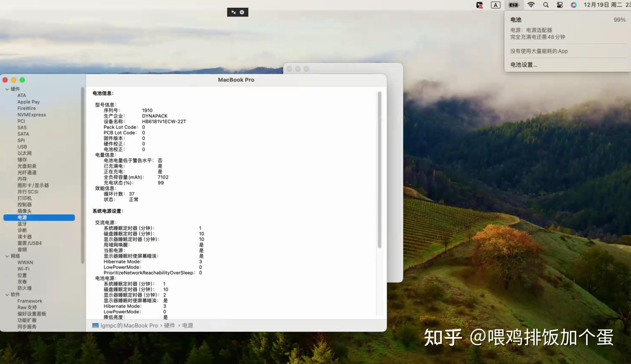Image resolution: width=631 pixels, height=364 pixels.
Task: Select SAS in sidebar
Action: coord(22,127)
